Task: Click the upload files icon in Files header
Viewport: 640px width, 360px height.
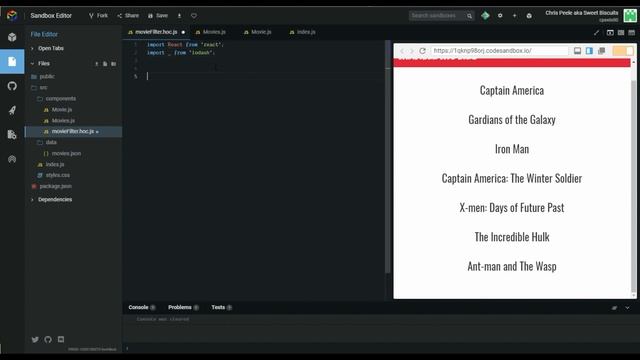Action: pyautogui.click(x=97, y=64)
